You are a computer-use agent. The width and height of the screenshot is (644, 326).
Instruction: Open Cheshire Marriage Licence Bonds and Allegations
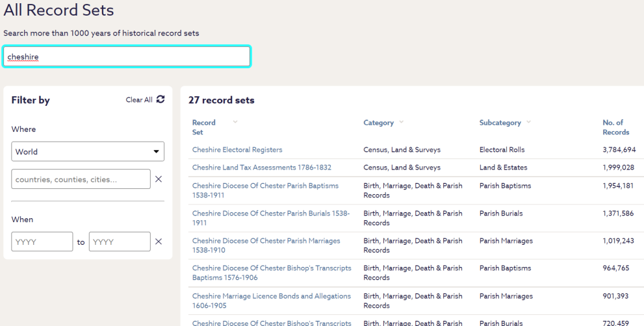pos(272,301)
